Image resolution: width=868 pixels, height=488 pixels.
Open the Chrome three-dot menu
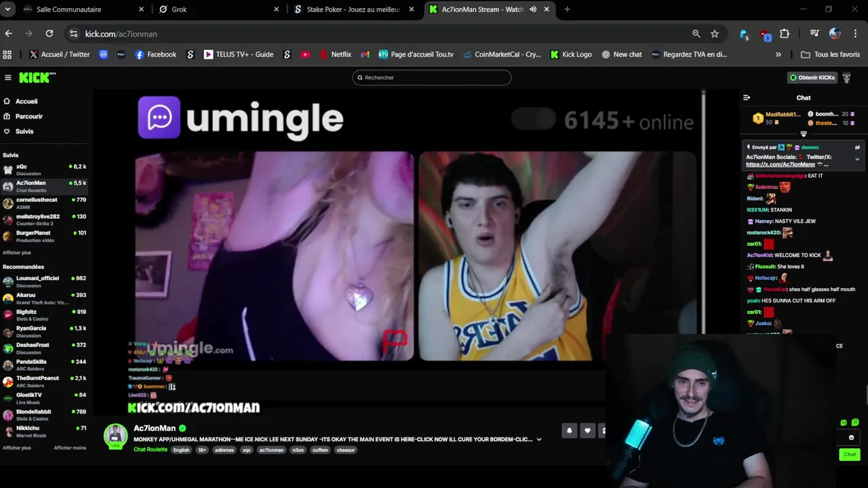855,33
